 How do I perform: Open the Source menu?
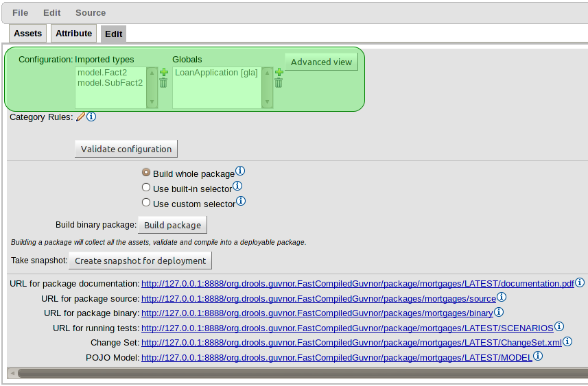pyautogui.click(x=91, y=12)
